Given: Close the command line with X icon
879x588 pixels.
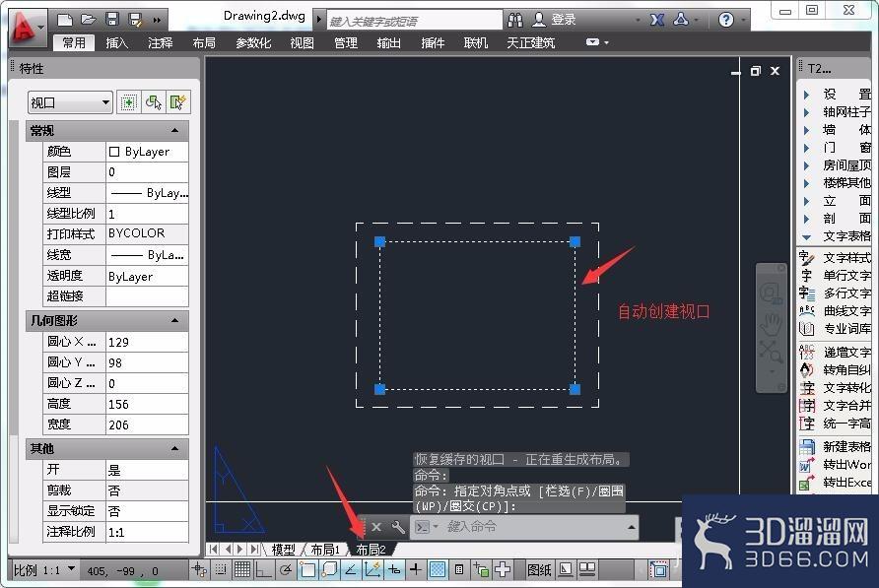Looking at the screenshot, I should (x=376, y=527).
